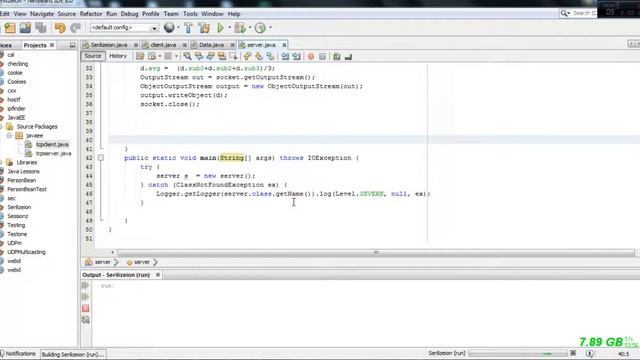The width and height of the screenshot is (640, 360).
Task: Open the Projects panel tab
Action: [35, 45]
